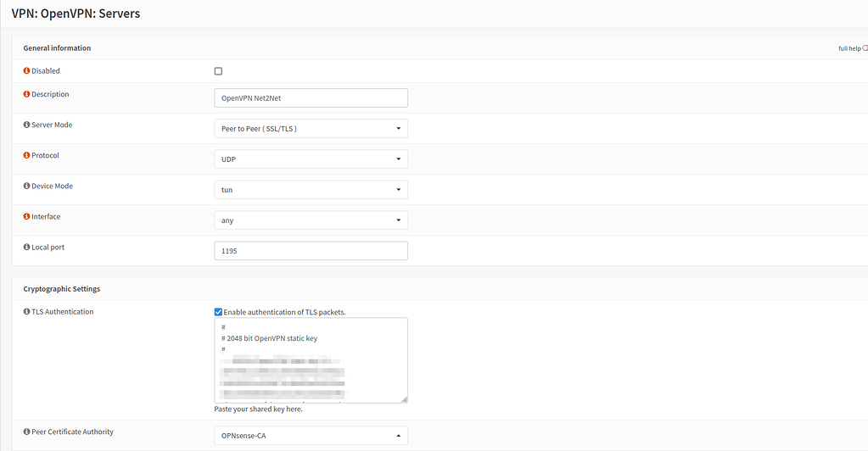Toggle the full help switch
This screenshot has width=868, height=451.
click(x=864, y=48)
